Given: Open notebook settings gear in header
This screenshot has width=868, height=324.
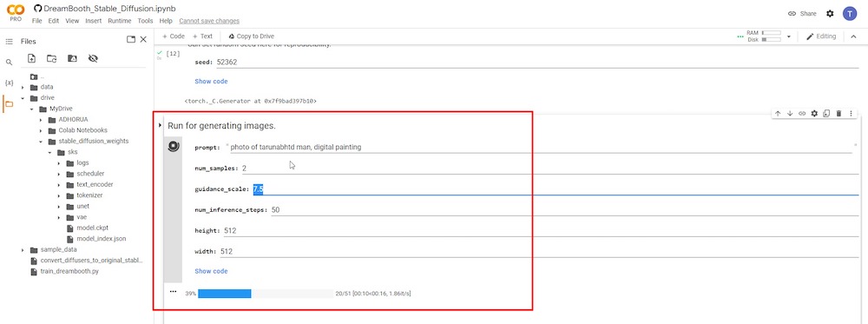Looking at the screenshot, I should [x=830, y=13].
